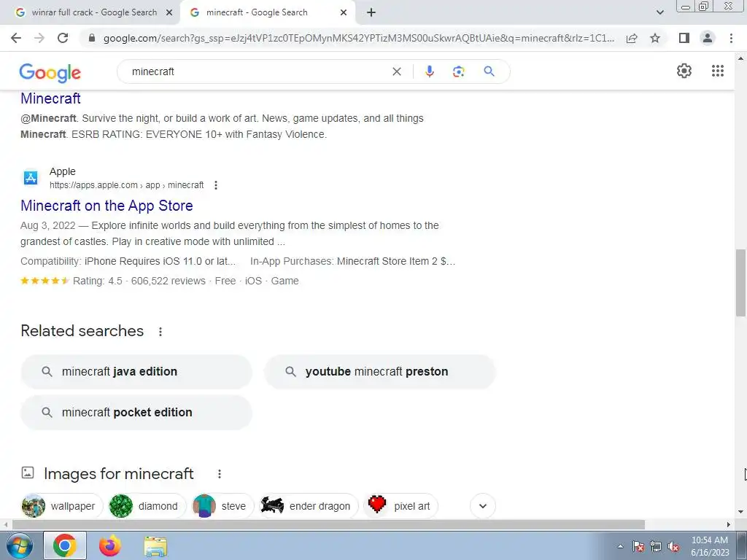Open options for the Apple result
Screen dimensions: 747x560
tap(216, 185)
